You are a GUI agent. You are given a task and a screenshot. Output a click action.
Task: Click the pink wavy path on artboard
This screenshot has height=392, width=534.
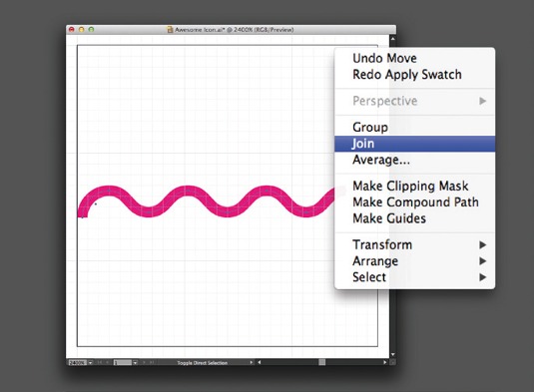[189, 192]
